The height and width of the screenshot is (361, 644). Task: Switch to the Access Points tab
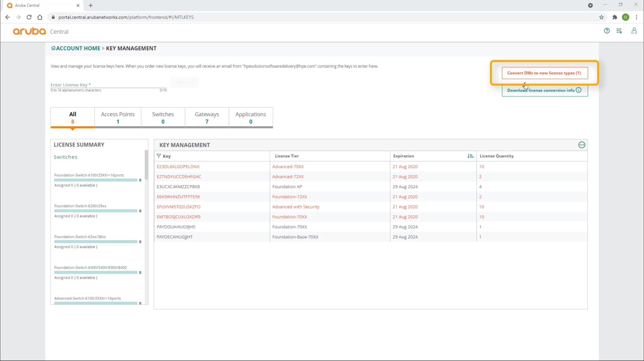coord(118,118)
